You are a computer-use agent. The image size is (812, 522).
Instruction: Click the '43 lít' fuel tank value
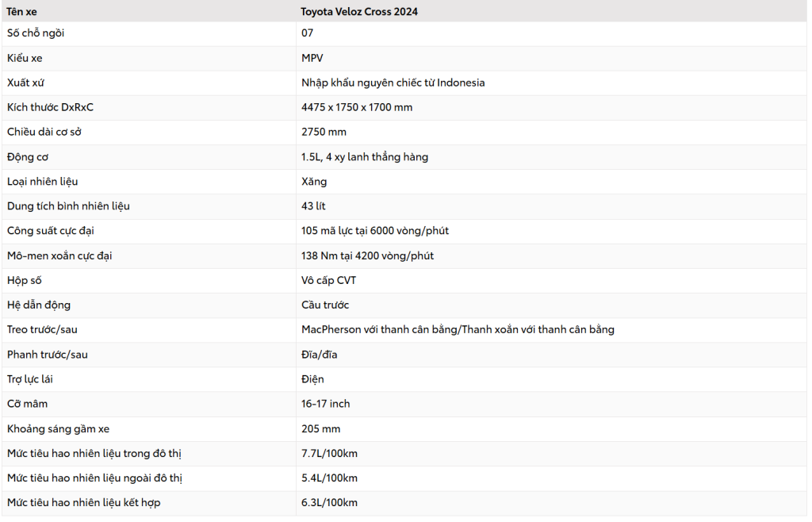(314, 206)
